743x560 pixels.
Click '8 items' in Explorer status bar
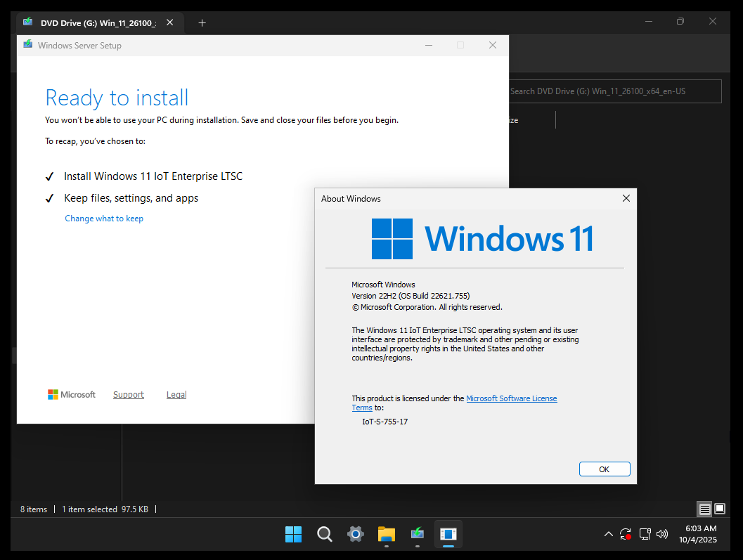(x=34, y=509)
